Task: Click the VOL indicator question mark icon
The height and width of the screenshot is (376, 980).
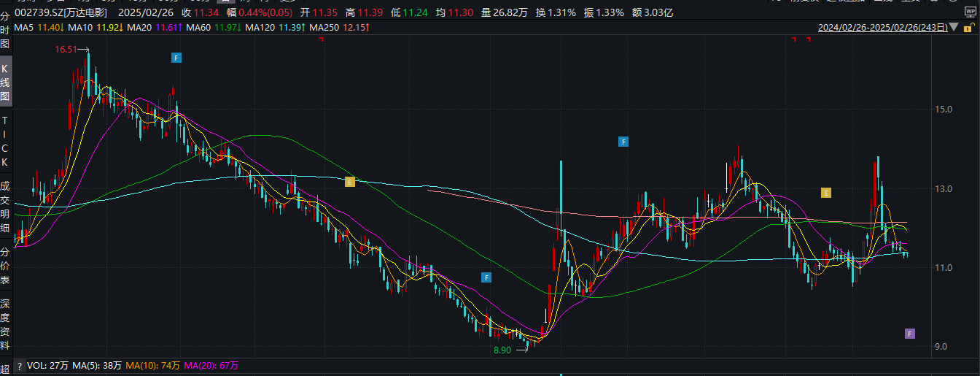Action: click(19, 366)
